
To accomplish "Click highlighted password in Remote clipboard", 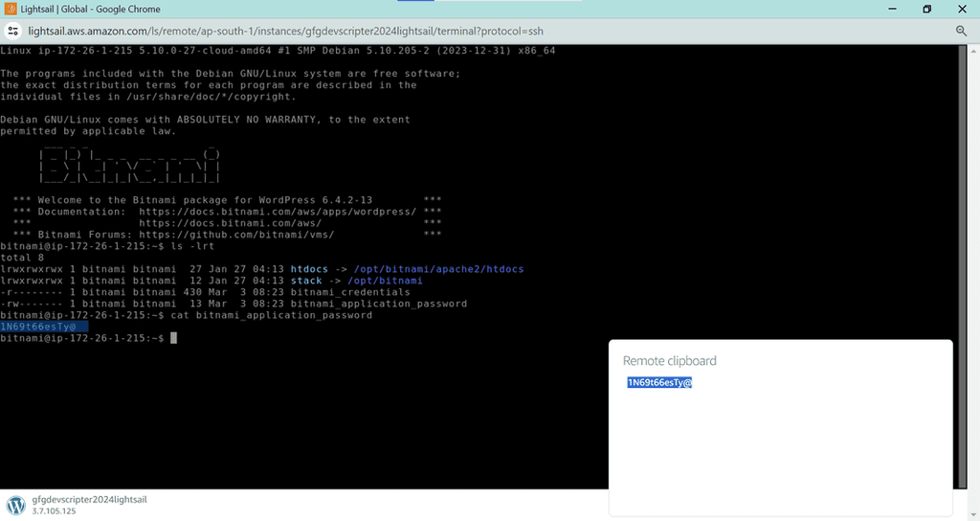I will (659, 383).
